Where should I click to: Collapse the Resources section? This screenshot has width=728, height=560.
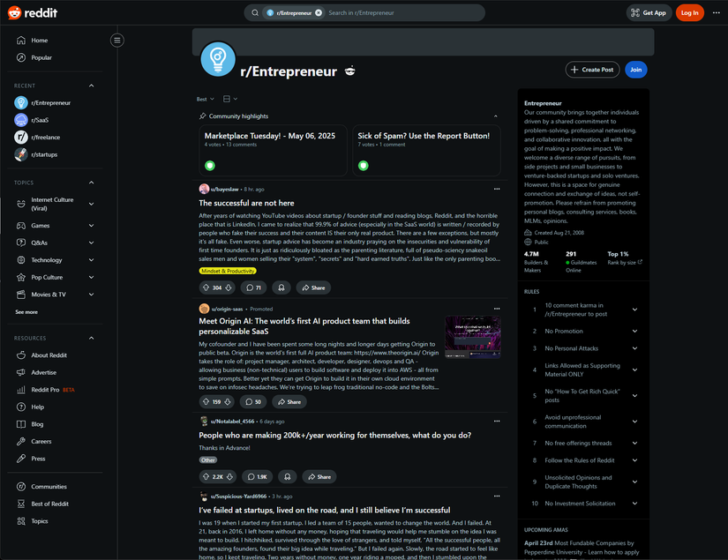[92, 339]
